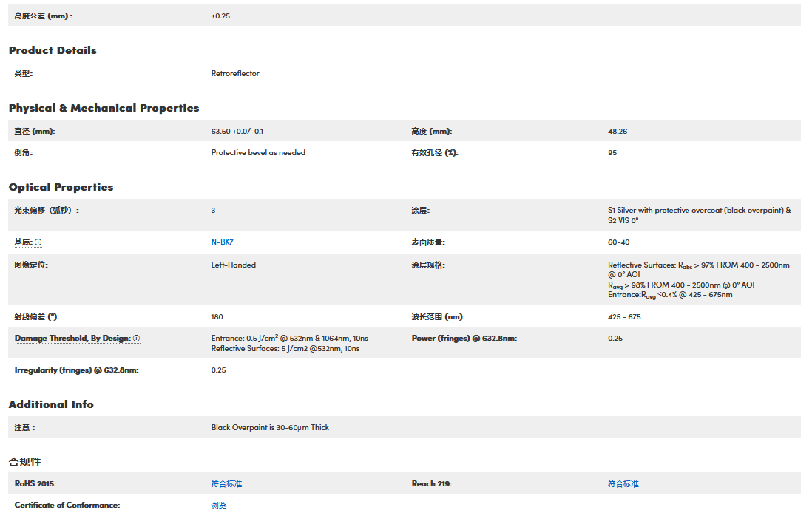Click the 合规性 section heading

click(x=25, y=462)
